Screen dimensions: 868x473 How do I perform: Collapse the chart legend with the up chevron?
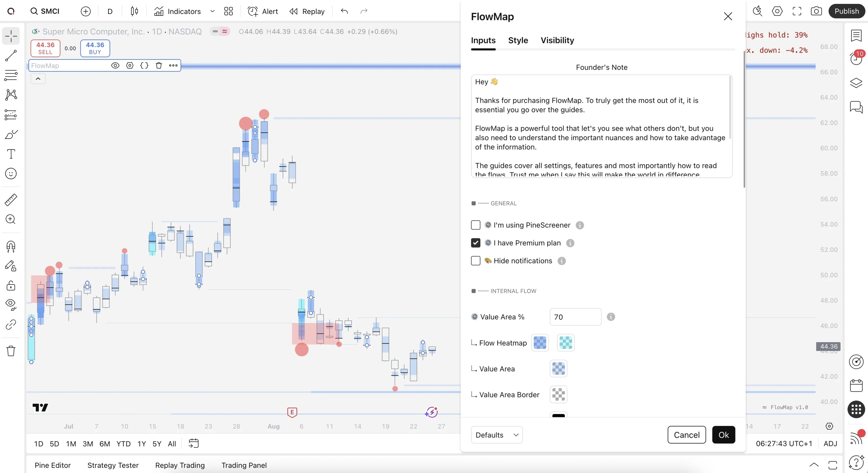pos(38,78)
